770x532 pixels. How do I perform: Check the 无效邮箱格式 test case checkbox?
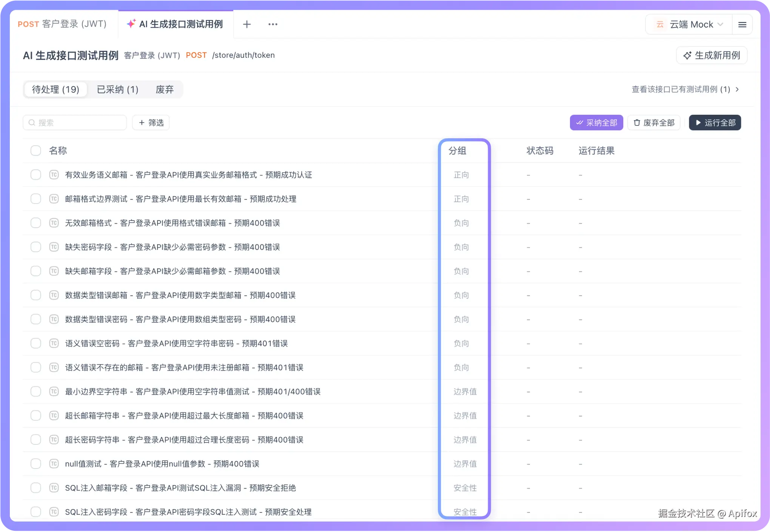pyautogui.click(x=36, y=223)
